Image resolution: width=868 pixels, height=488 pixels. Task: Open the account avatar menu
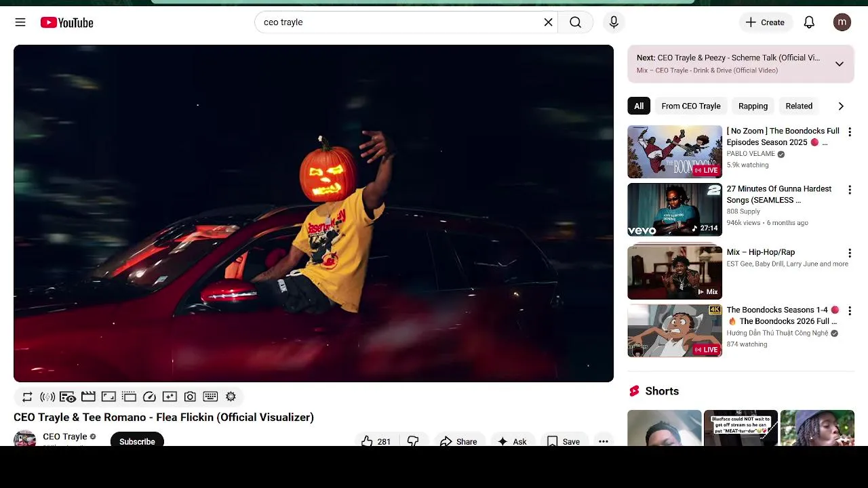tap(842, 22)
